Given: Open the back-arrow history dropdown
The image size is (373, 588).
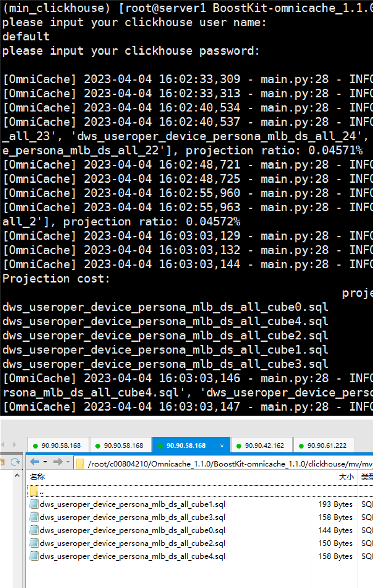Looking at the screenshot, I should click(x=45, y=462).
